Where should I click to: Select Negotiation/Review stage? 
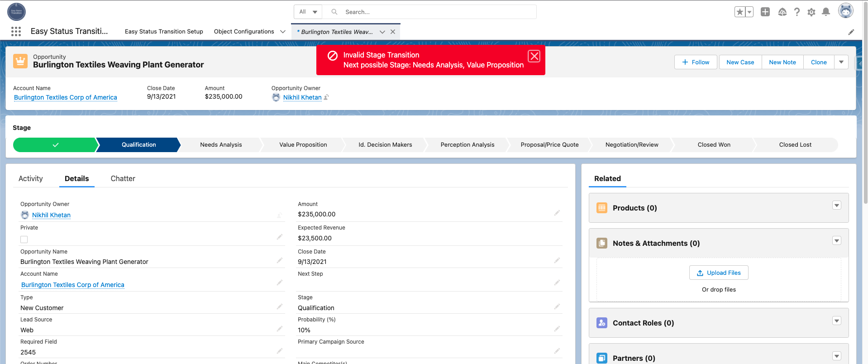point(632,145)
